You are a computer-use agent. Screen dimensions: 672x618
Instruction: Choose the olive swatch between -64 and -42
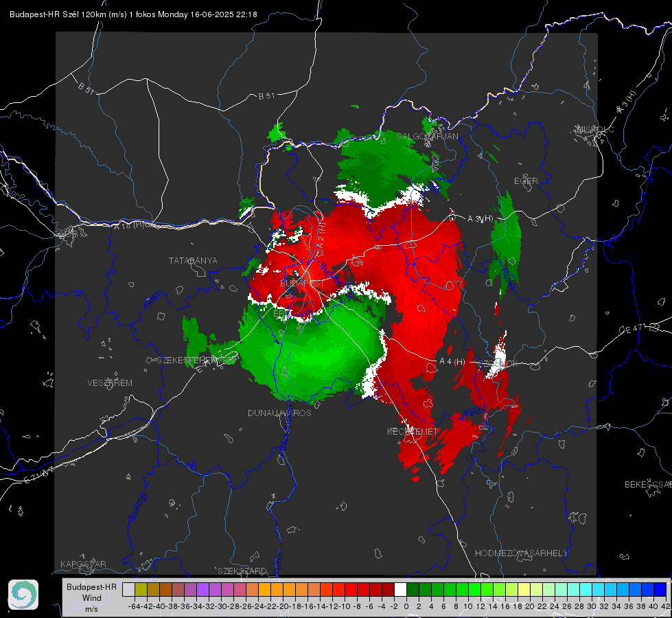(141, 589)
